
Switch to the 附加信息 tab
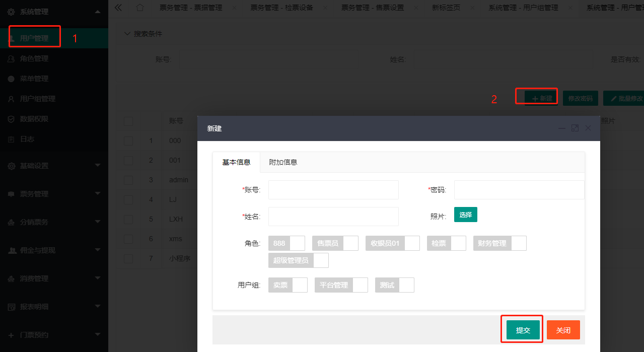click(x=283, y=162)
